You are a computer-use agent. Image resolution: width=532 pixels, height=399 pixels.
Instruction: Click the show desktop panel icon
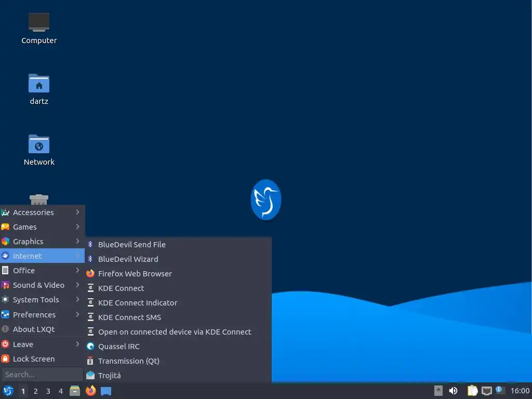click(106, 391)
